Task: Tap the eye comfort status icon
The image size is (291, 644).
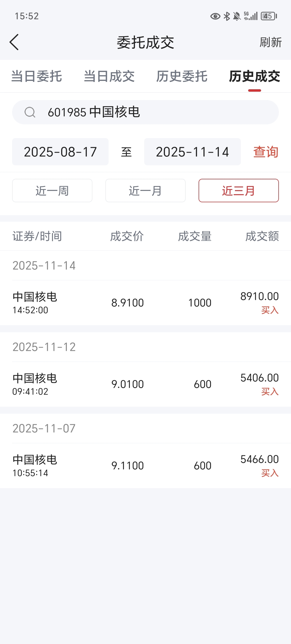Action: coord(215,16)
